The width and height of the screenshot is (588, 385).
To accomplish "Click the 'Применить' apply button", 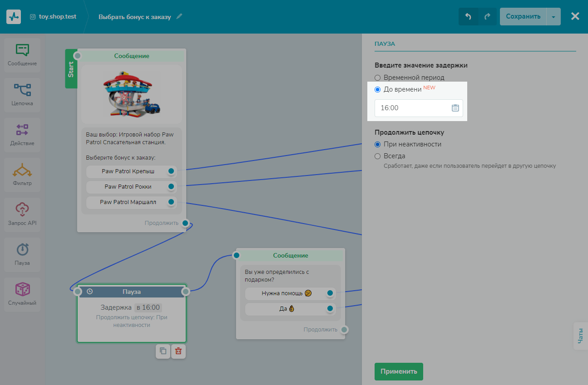I will 398,371.
